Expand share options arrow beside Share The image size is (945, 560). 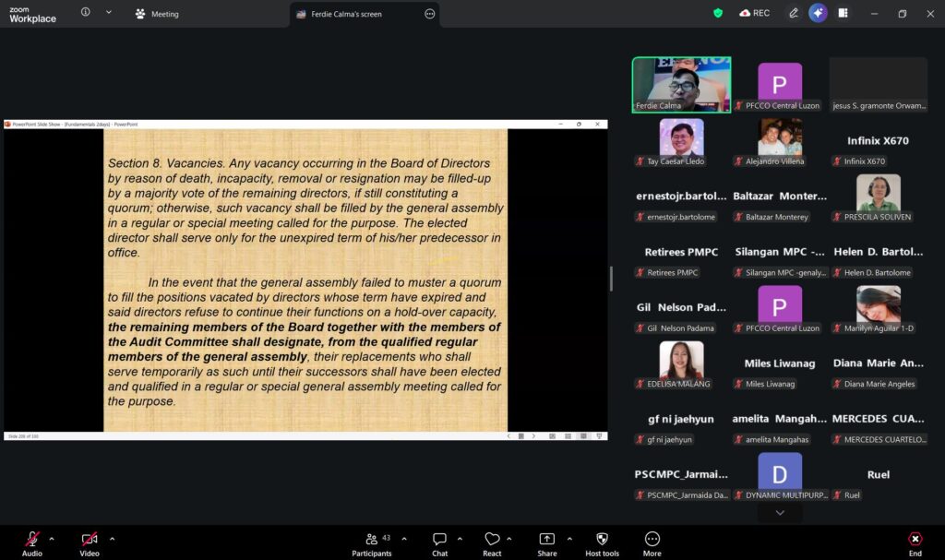(x=569, y=539)
